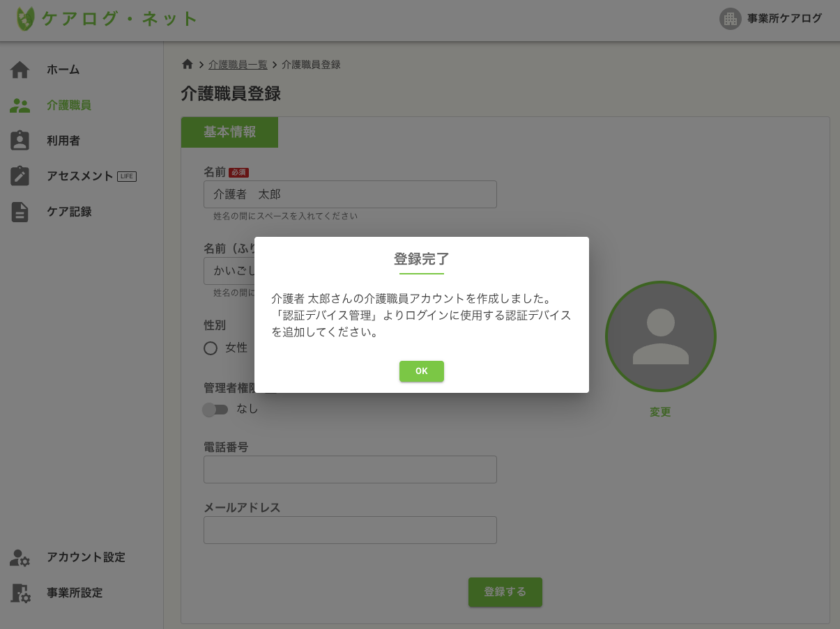
Task: Open the 介護職員一覧 breadcrumb link
Action: [x=238, y=64]
